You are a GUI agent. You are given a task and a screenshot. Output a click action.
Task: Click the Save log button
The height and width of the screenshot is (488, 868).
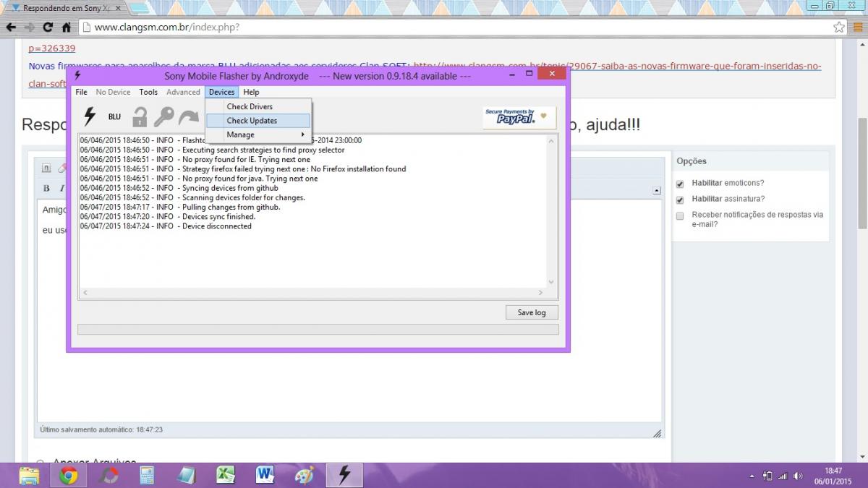click(x=532, y=312)
